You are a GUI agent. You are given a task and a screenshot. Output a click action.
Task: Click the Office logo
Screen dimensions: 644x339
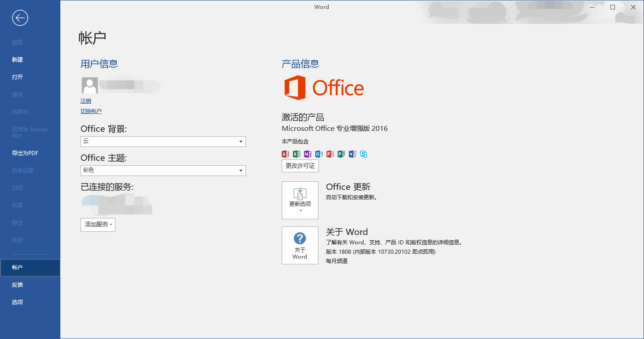point(324,88)
